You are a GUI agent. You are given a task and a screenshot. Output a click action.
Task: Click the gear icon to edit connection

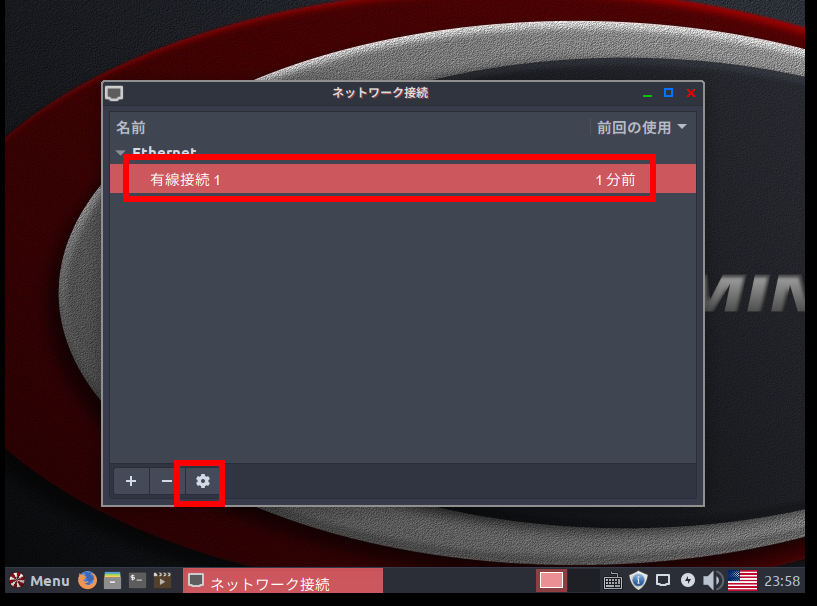(x=202, y=481)
